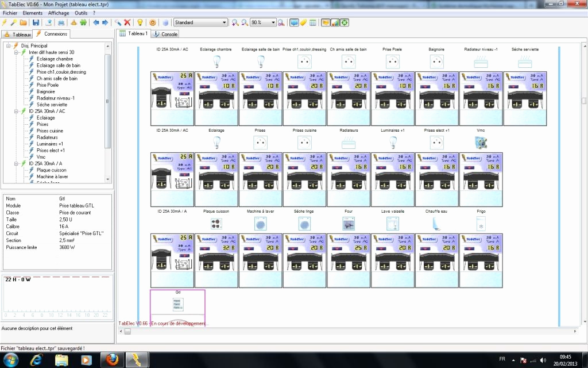
Task: Select the Connexions tab
Action: click(51, 34)
